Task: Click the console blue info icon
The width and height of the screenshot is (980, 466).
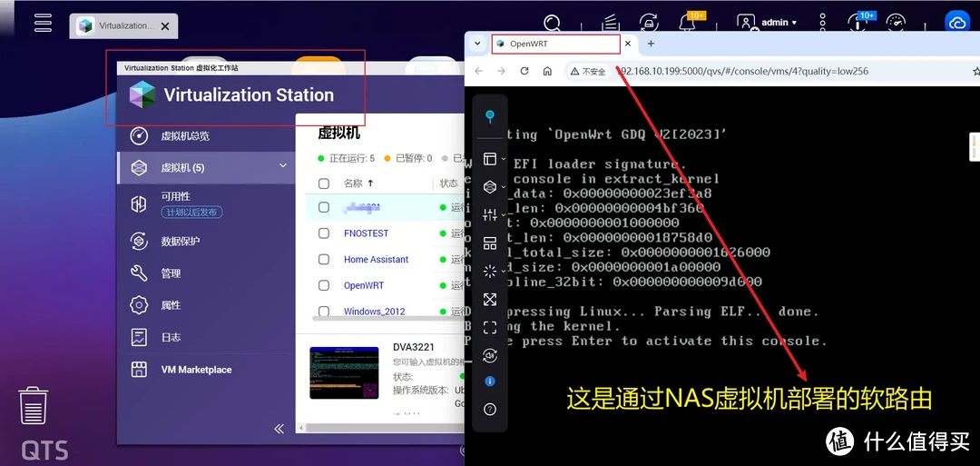Action: click(490, 381)
